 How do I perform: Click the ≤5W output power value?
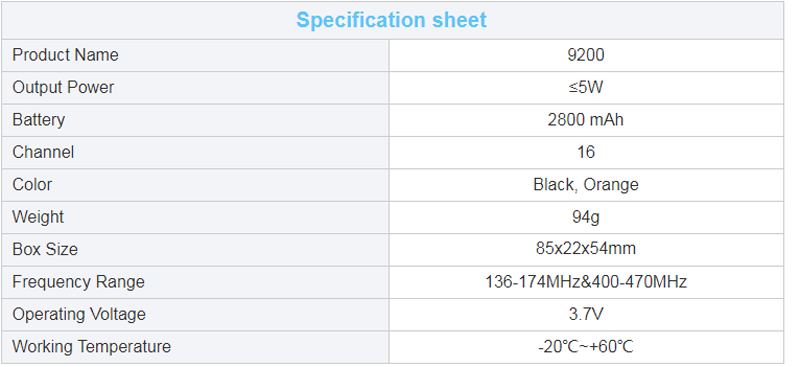tap(586, 87)
